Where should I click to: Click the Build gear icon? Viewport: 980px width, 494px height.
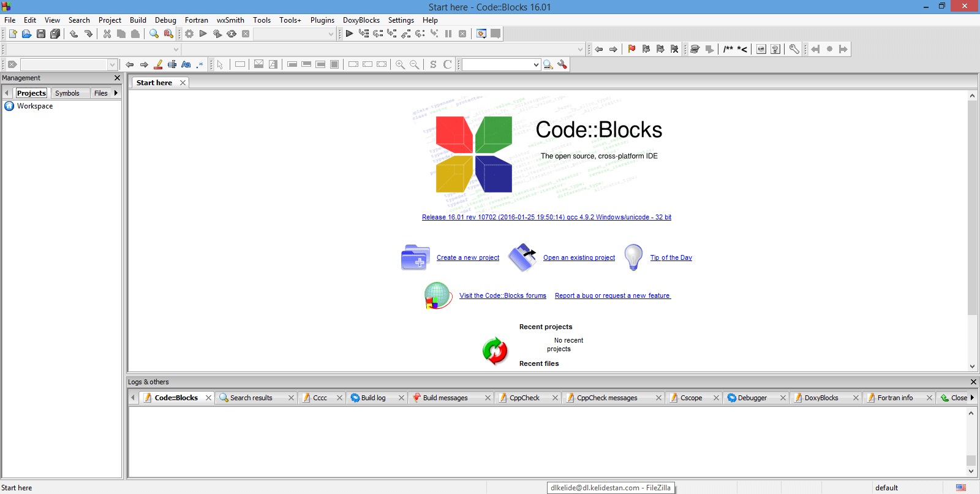click(x=189, y=34)
